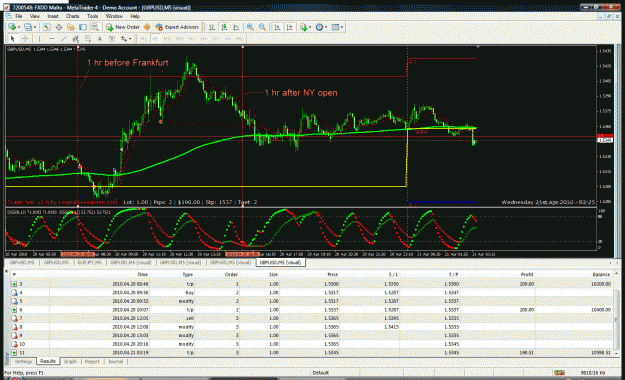625x380 pixels.
Task: Sort results by the Time column header
Action: pos(142,274)
